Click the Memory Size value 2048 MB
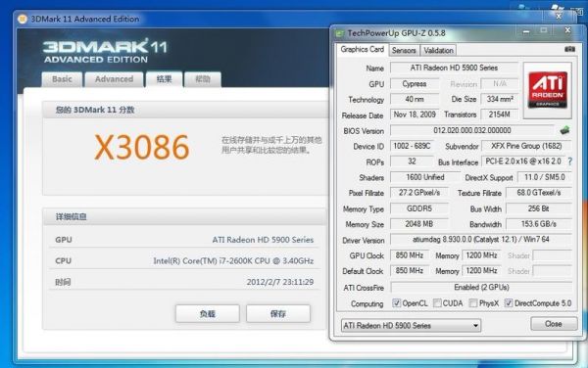Viewport: 588px width, 368px height. [x=419, y=224]
